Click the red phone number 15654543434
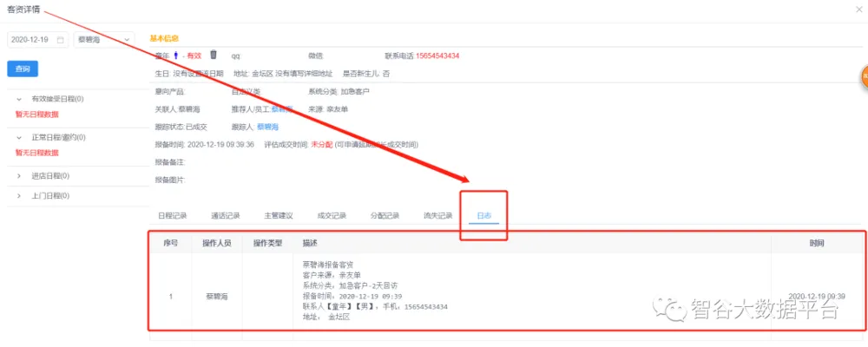The width and height of the screenshot is (868, 347). point(437,56)
